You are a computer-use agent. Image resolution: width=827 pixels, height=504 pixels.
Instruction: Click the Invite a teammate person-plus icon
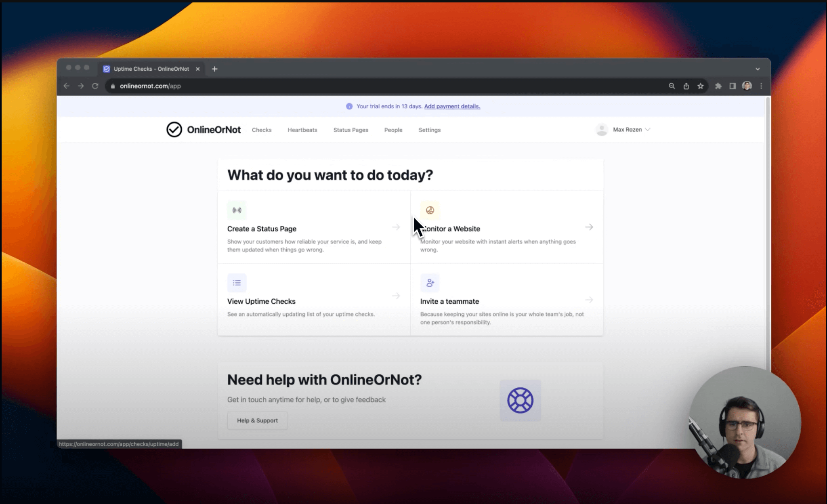coord(430,282)
